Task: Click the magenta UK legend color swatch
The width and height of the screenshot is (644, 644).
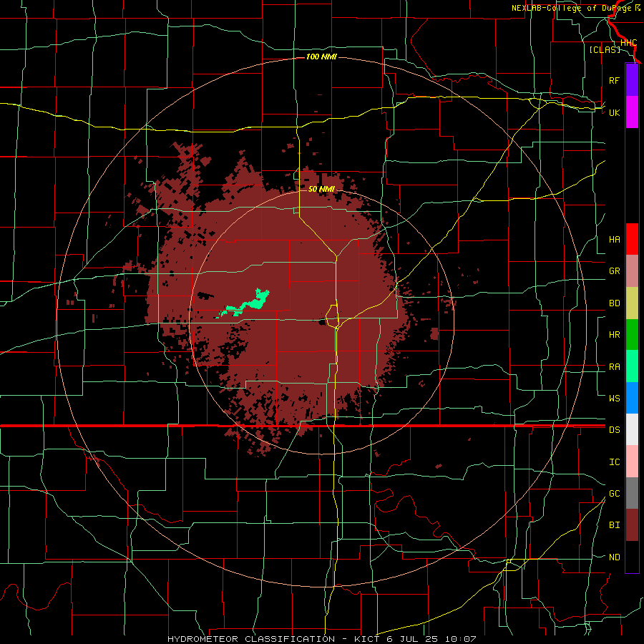Action: [632, 112]
